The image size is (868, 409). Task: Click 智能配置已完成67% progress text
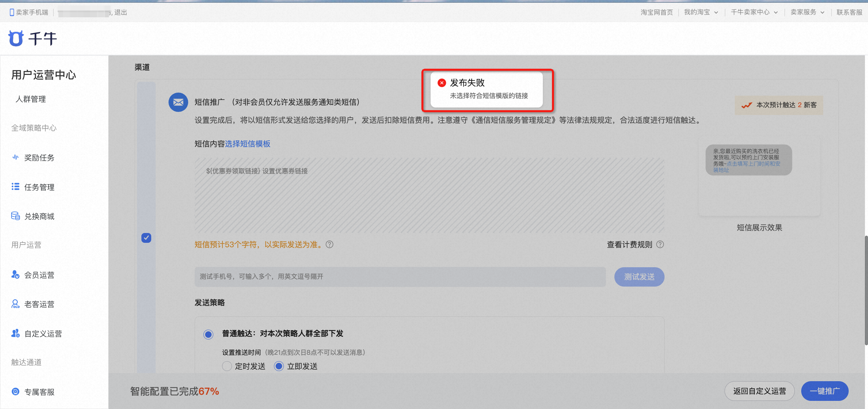point(175,391)
